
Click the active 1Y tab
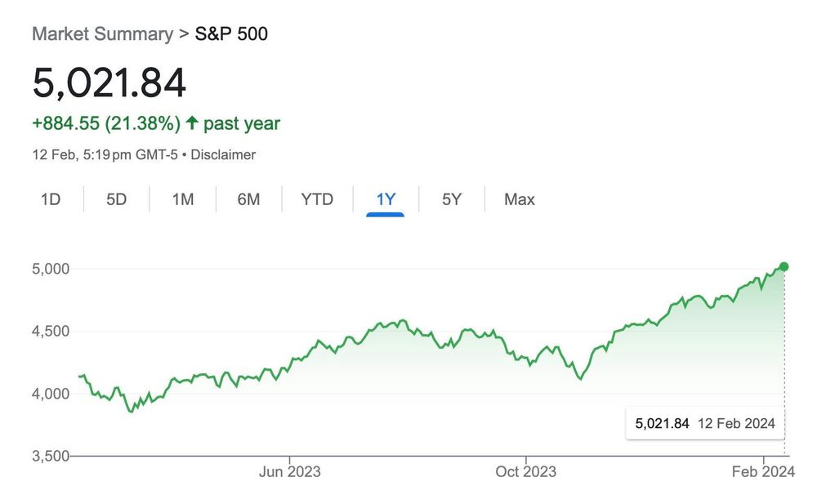[x=384, y=198]
